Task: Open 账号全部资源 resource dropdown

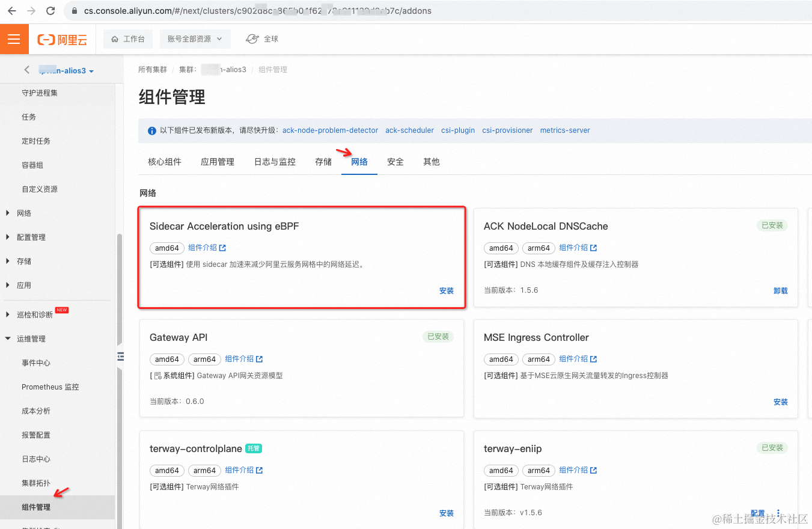Action: tap(195, 39)
